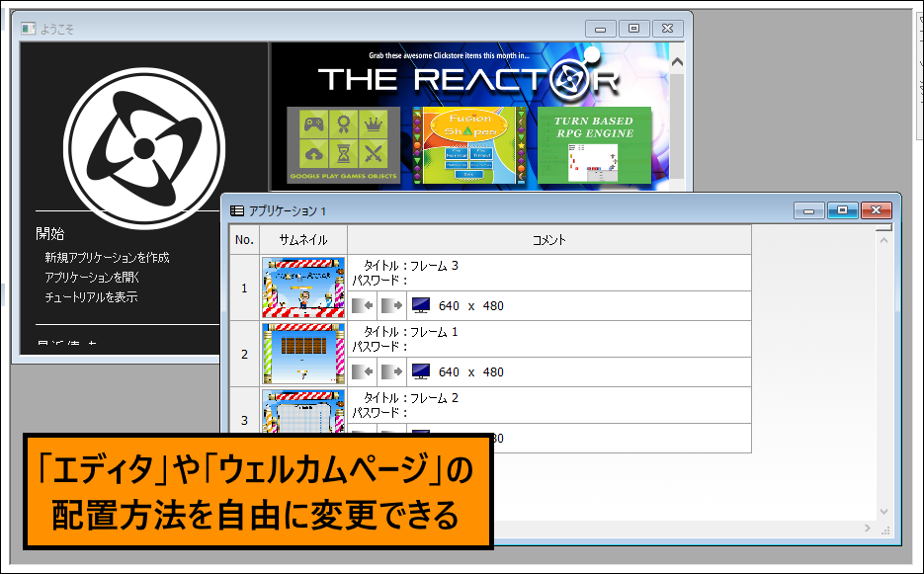Screen dimensions: 924x574
Task: Click the No. column header
Action: pyautogui.click(x=244, y=240)
